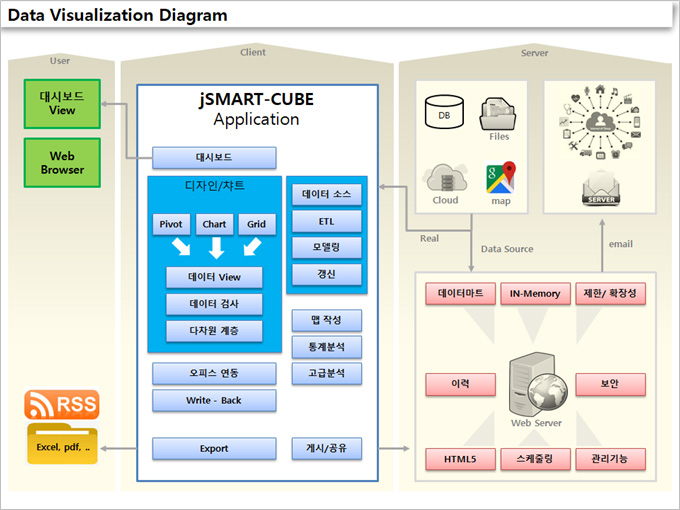
Task: Click the Data Source arrow label
Action: point(507,249)
